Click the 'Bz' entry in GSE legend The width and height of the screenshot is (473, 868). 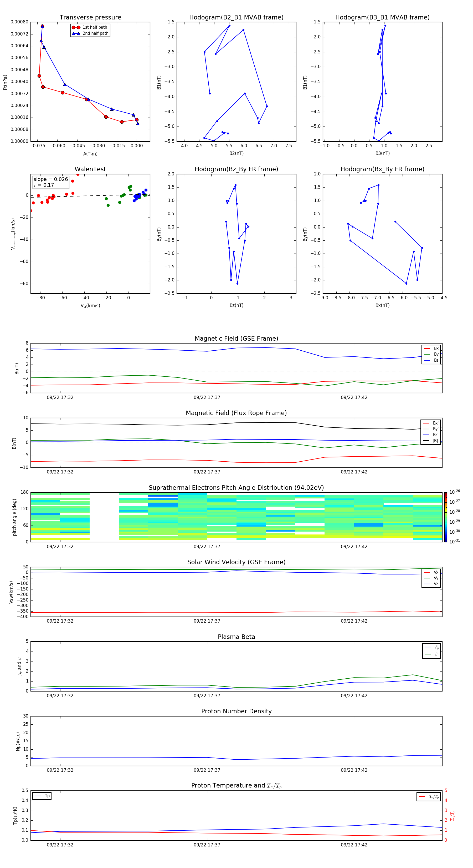click(431, 360)
